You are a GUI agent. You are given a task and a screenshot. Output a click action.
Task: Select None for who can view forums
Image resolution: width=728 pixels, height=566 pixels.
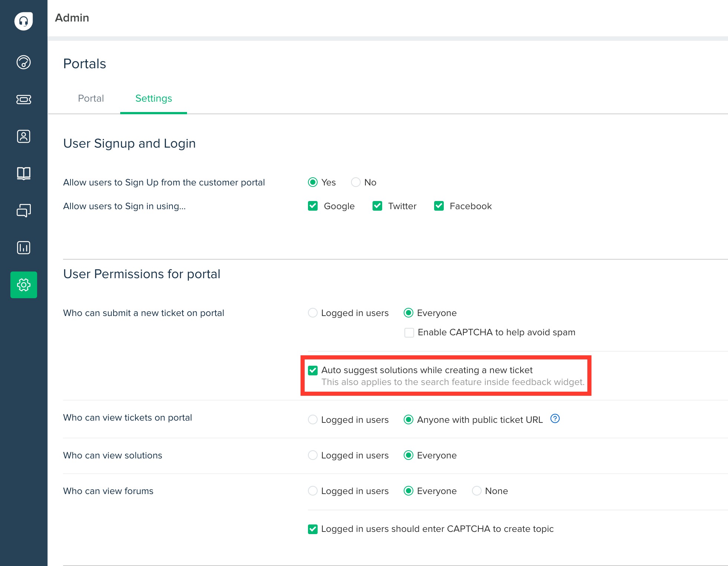click(476, 491)
